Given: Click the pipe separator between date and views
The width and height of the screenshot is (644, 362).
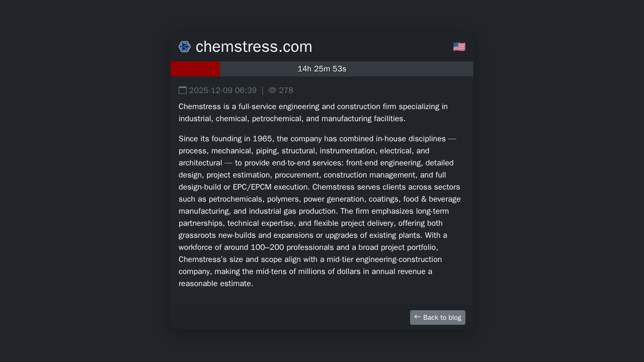Looking at the screenshot, I should (x=263, y=90).
